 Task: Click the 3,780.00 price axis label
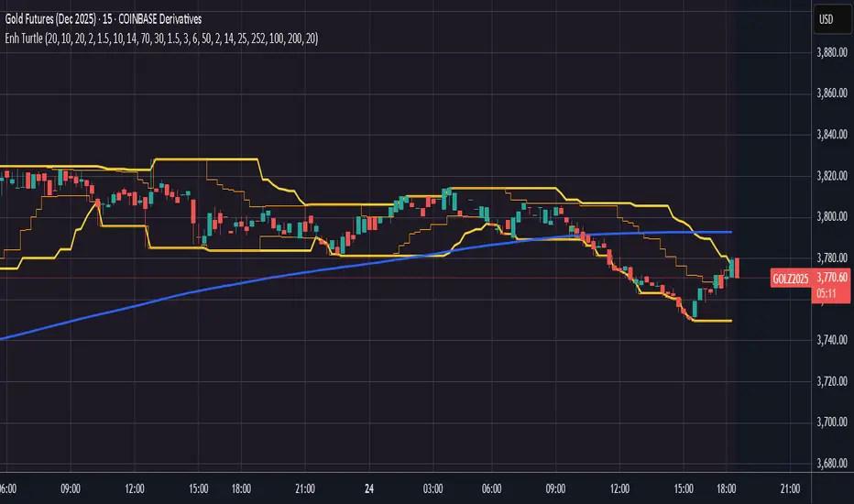click(x=832, y=257)
